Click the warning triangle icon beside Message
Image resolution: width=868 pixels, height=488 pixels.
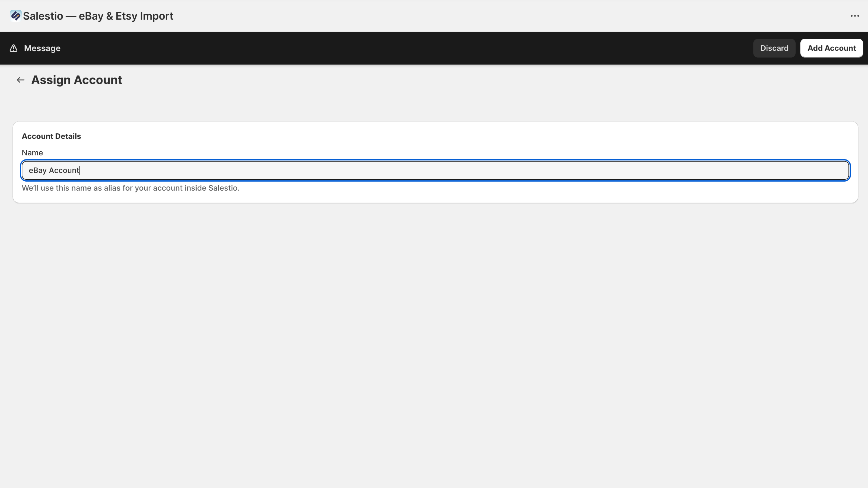point(13,48)
